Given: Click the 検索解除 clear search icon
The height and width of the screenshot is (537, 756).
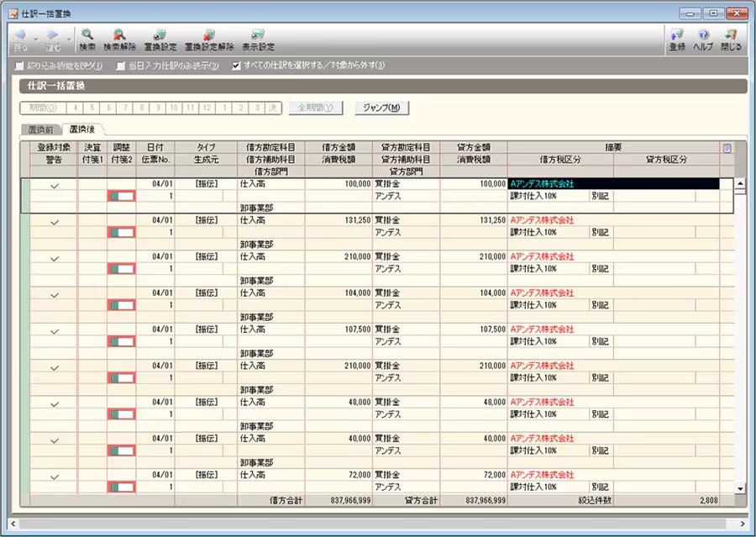Looking at the screenshot, I should pos(119,35).
